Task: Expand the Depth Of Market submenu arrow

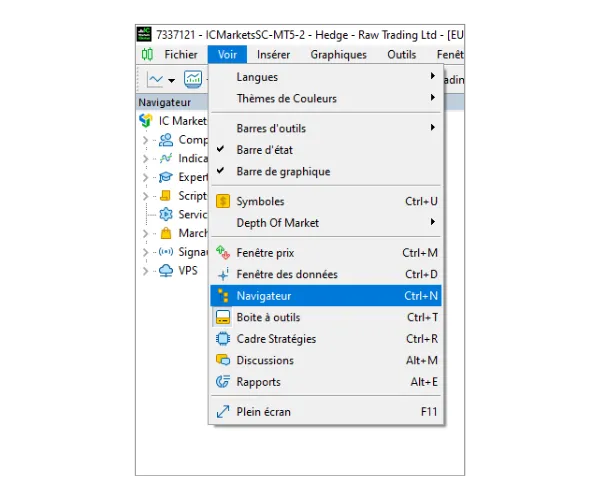Action: click(432, 221)
